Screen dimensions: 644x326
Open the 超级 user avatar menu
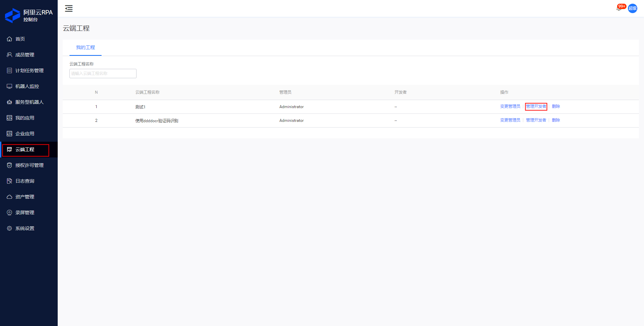(x=633, y=8)
